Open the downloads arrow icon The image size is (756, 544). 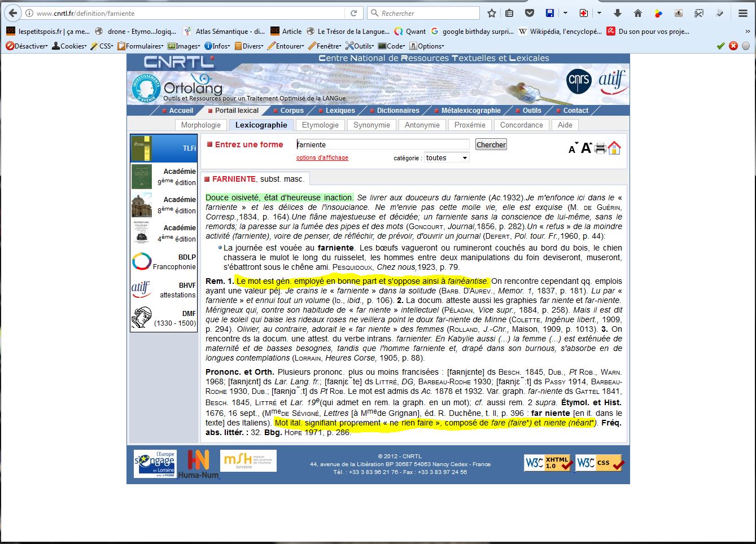(x=618, y=13)
